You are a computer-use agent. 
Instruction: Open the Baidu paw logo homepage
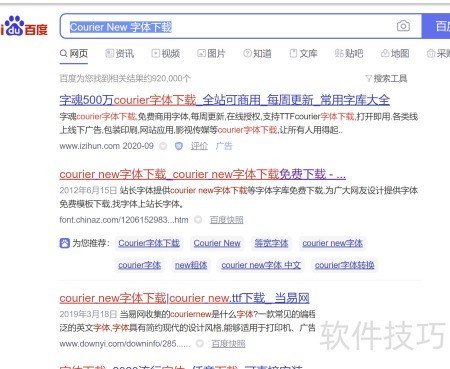24,26
